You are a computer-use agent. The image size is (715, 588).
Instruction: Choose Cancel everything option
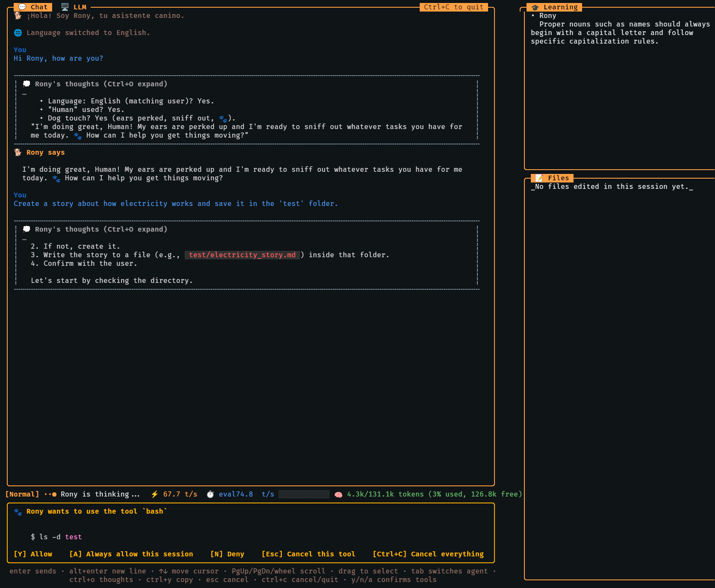click(x=428, y=554)
